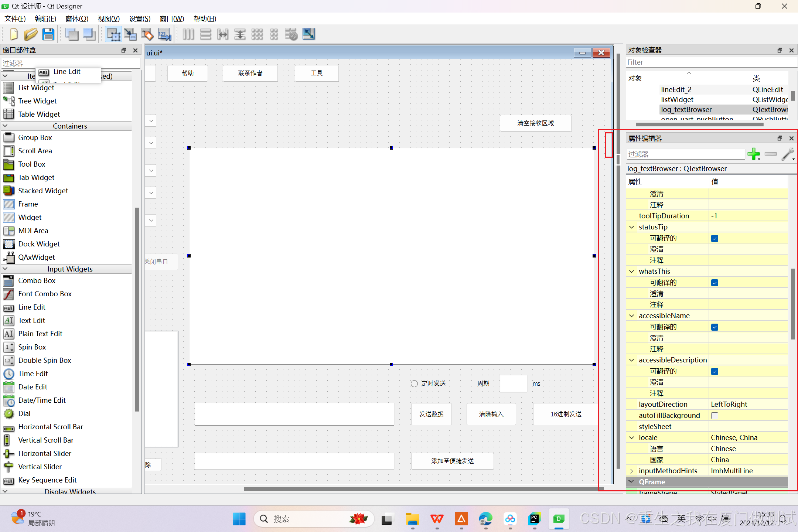Uncheck 可翻译的 under statusTip
Viewport: 798px width, 532px height.
(x=715, y=238)
